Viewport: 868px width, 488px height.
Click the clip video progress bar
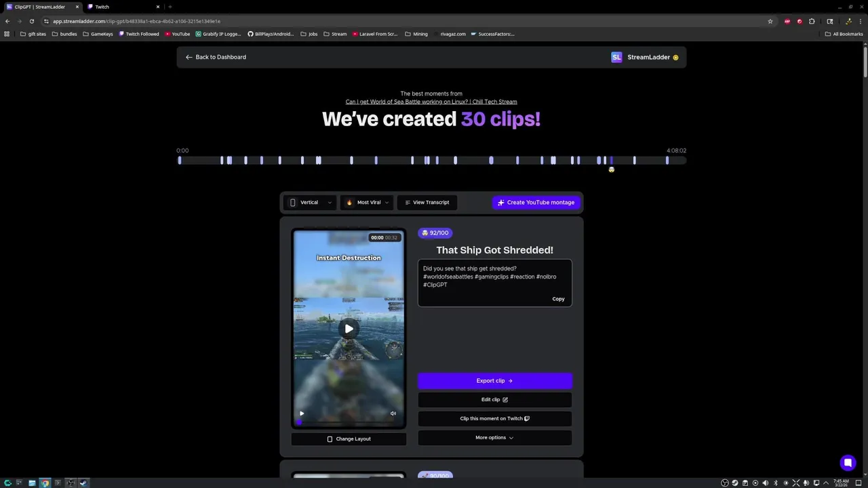349,423
